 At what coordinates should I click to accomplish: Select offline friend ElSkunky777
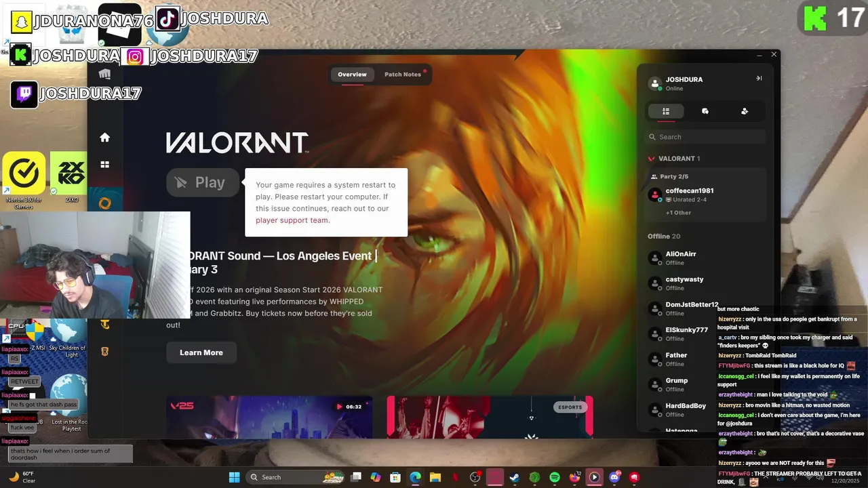(705, 334)
